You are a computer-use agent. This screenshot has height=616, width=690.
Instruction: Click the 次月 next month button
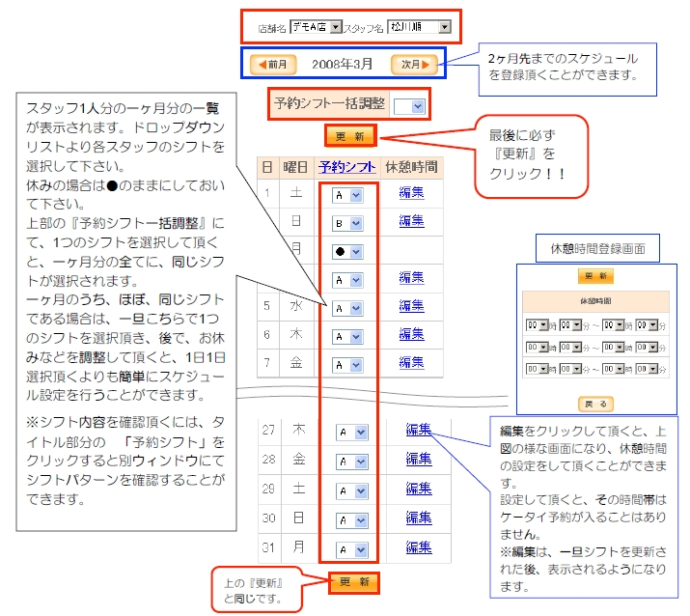click(x=415, y=65)
